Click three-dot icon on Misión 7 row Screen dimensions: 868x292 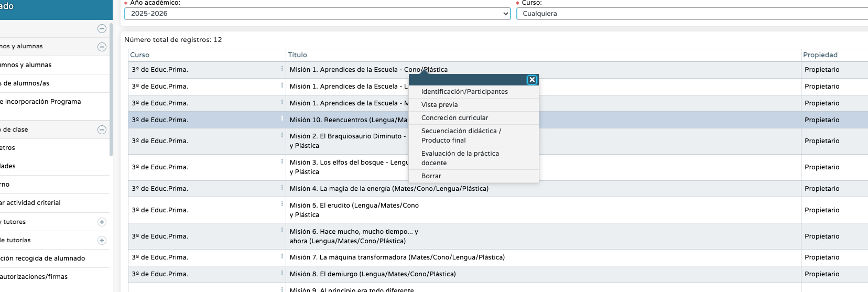(282, 256)
